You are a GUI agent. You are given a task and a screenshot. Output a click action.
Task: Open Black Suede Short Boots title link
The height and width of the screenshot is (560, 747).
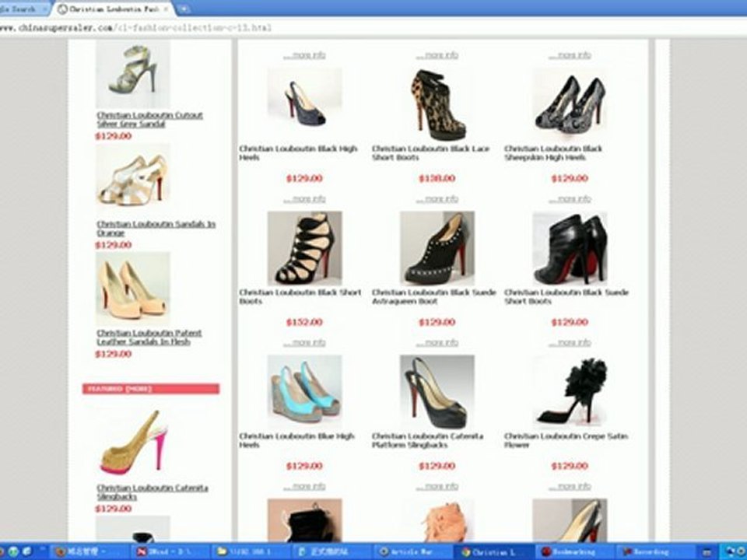[566, 296]
